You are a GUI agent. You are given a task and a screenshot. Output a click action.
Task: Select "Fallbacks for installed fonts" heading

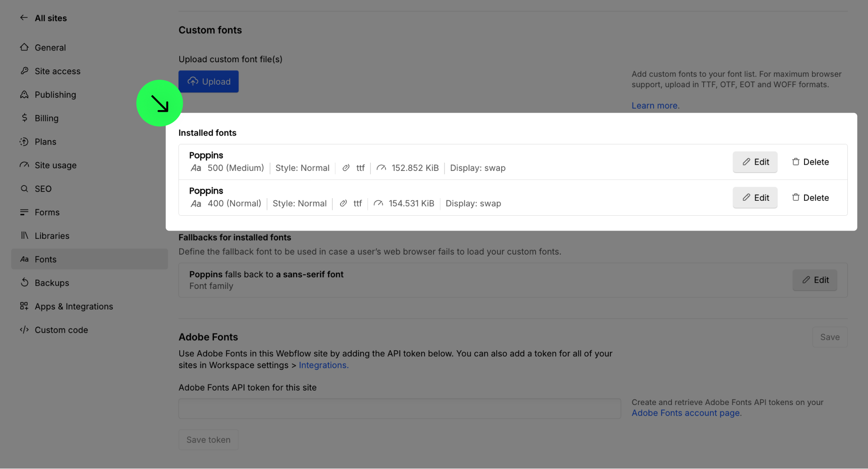(235, 238)
